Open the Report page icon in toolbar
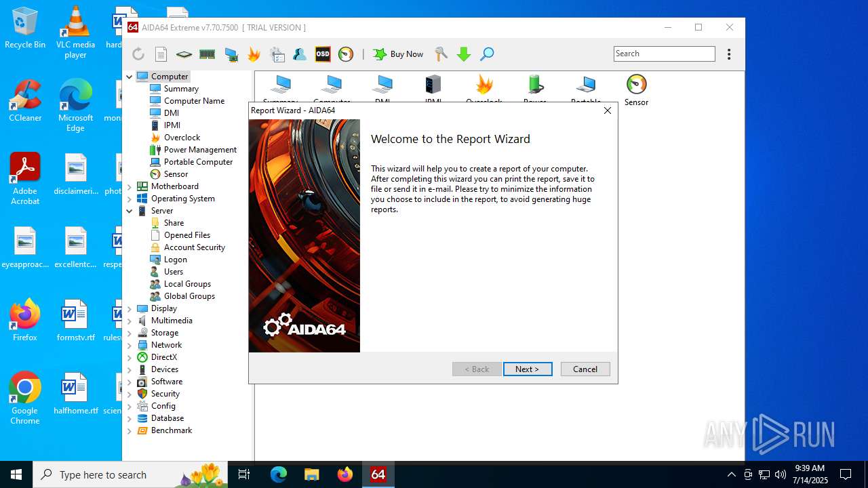Image resolution: width=868 pixels, height=488 pixels. click(161, 54)
